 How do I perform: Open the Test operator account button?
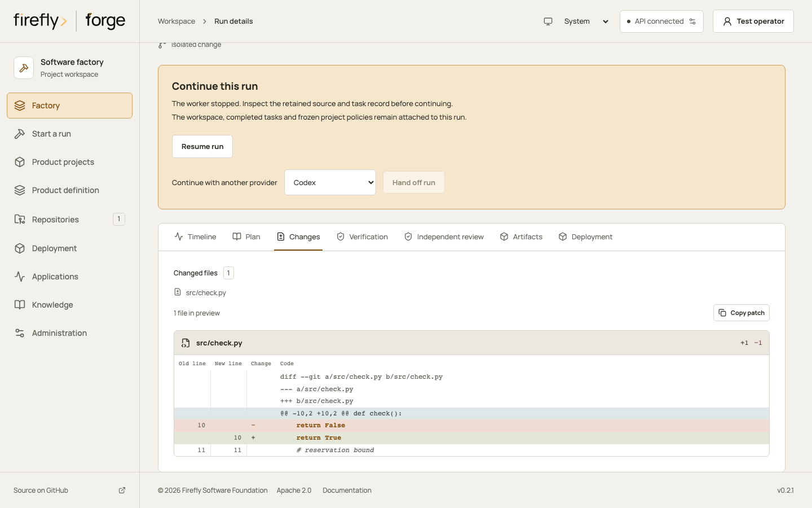[753, 21]
